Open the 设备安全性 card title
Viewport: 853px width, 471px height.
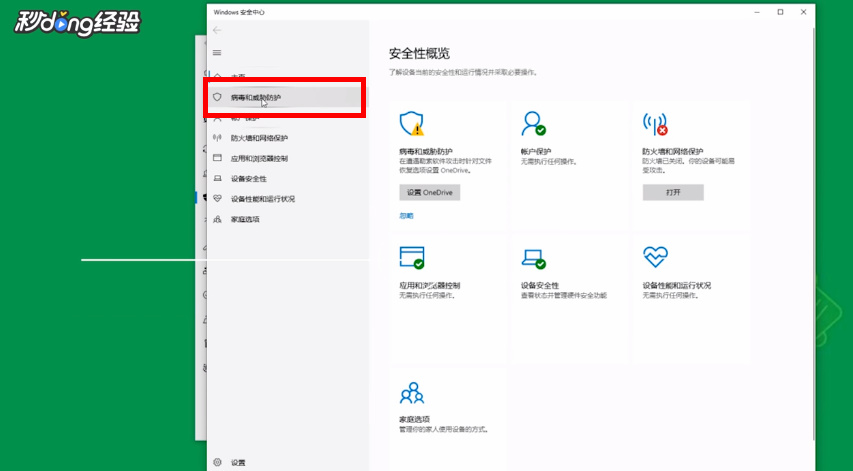point(540,286)
